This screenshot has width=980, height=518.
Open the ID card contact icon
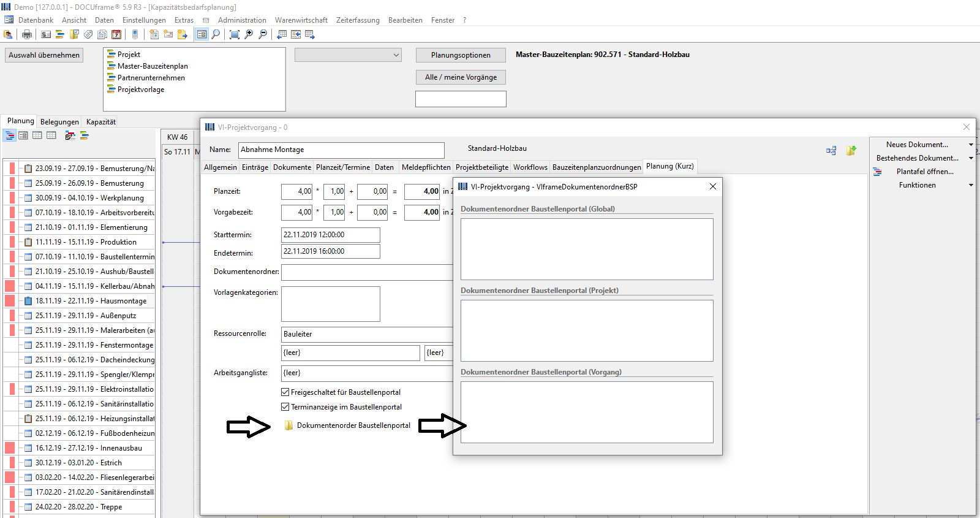(x=46, y=34)
